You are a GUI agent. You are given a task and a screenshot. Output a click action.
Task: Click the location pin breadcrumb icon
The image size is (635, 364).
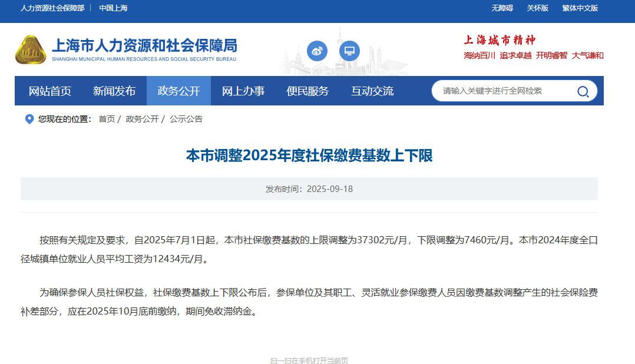[x=29, y=119]
